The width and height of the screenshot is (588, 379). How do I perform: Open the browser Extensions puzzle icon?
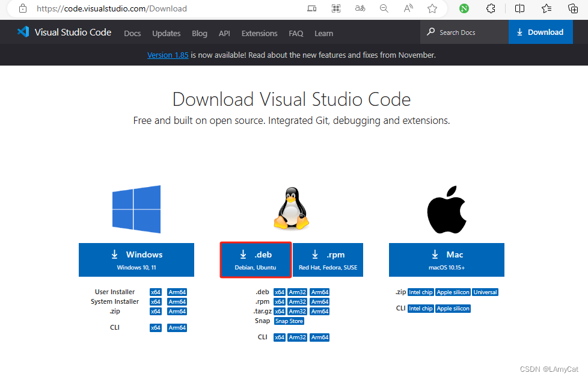click(491, 8)
